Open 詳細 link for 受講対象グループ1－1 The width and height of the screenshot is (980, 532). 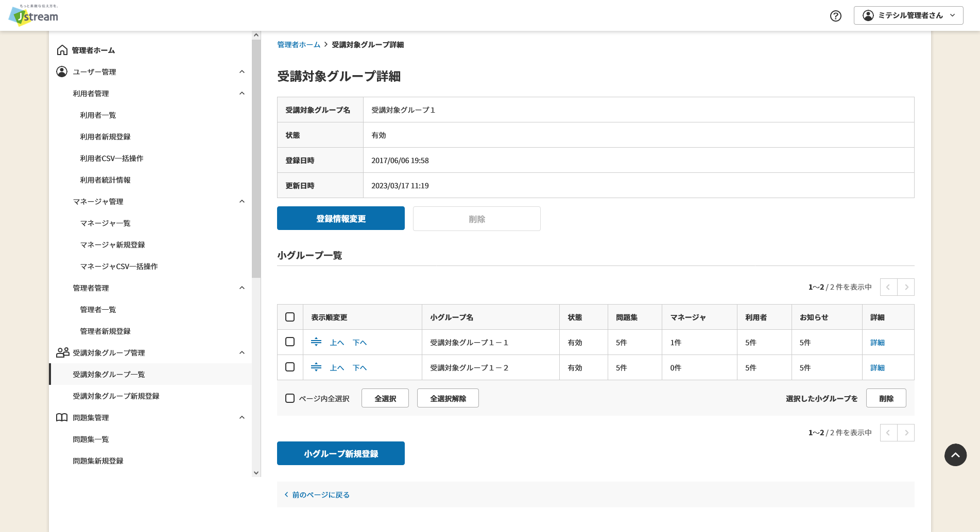click(x=878, y=342)
